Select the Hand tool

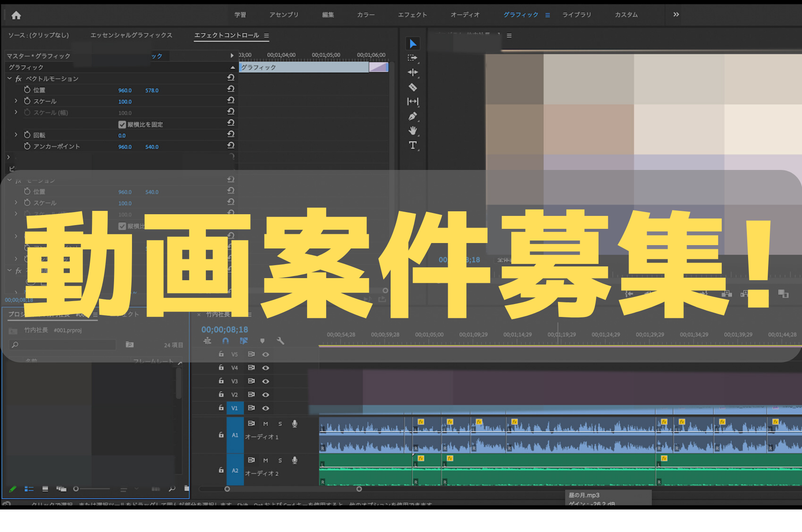pos(413,131)
